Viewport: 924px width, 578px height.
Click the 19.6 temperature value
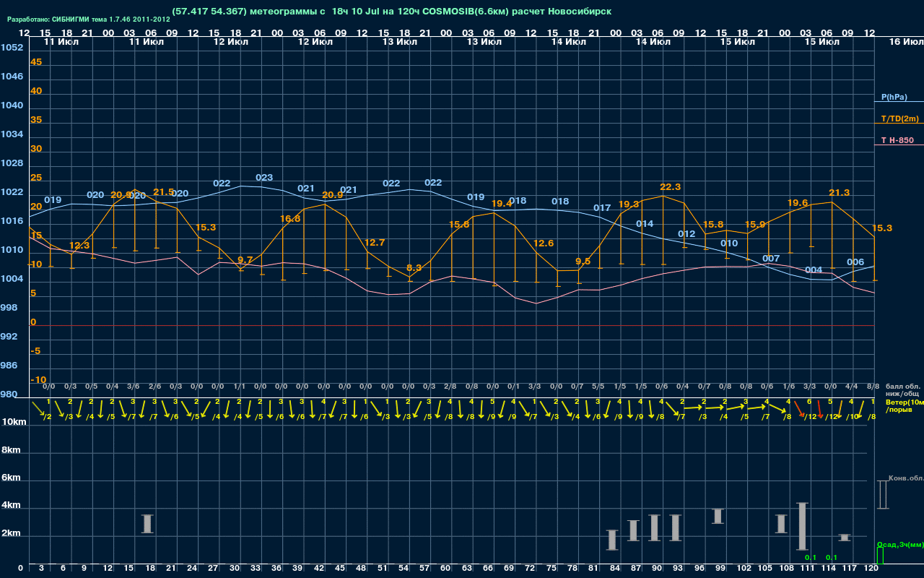(798, 203)
